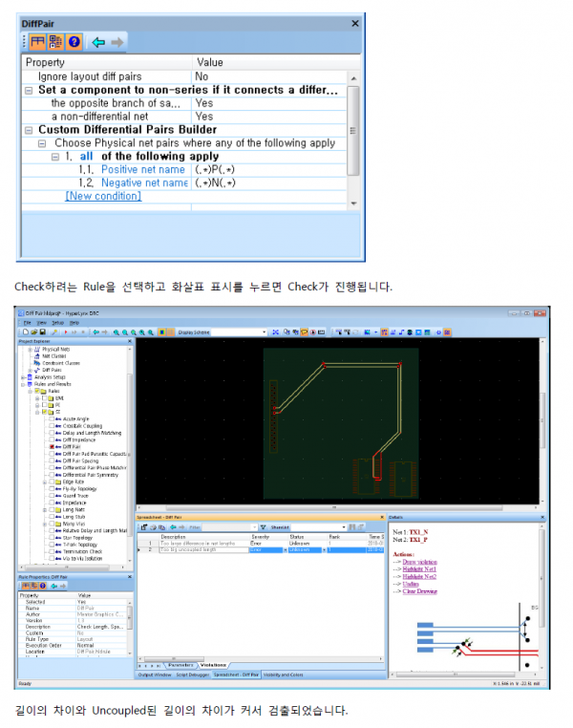Open the File menu
This screenshot has width=573, height=728.
28,322
